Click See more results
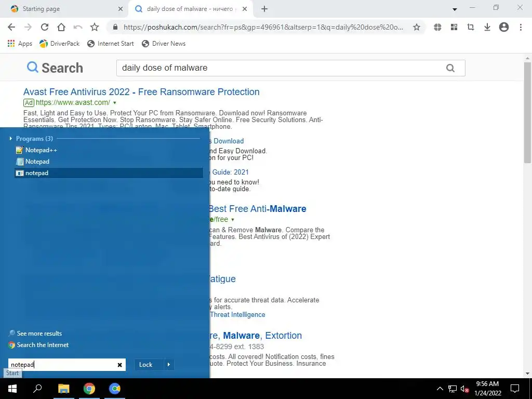The height and width of the screenshot is (399, 532). click(35, 333)
